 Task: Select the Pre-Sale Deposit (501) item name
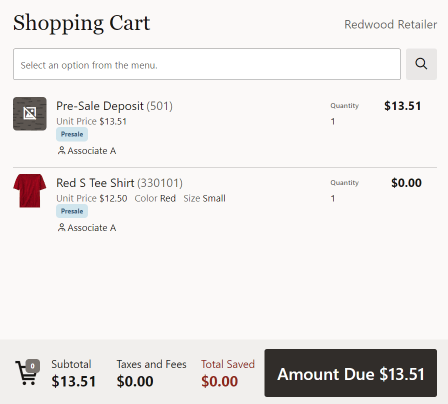(x=114, y=106)
